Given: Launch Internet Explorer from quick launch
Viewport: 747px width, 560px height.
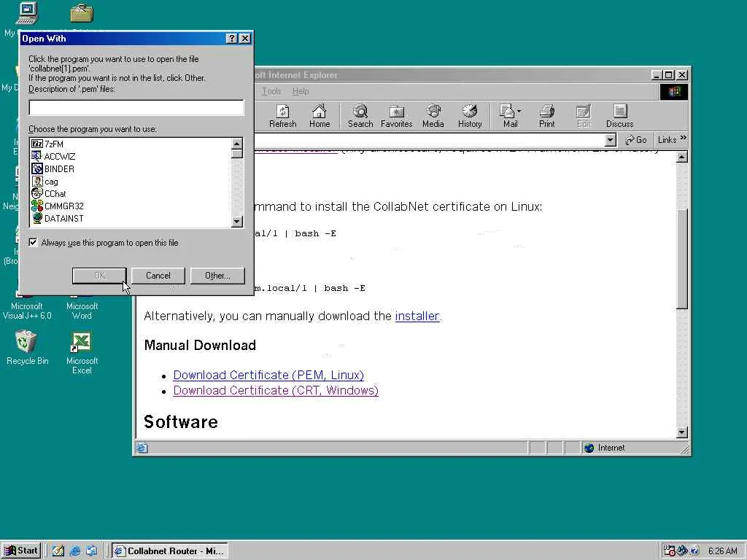Looking at the screenshot, I should tap(75, 551).
